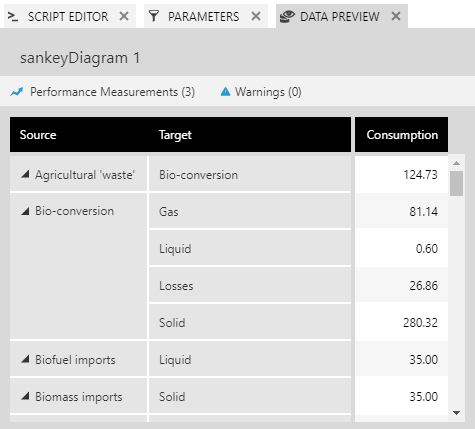Viewport: 475px width, 429px height.
Task: Collapse the Biomass imports row
Action: click(25, 396)
